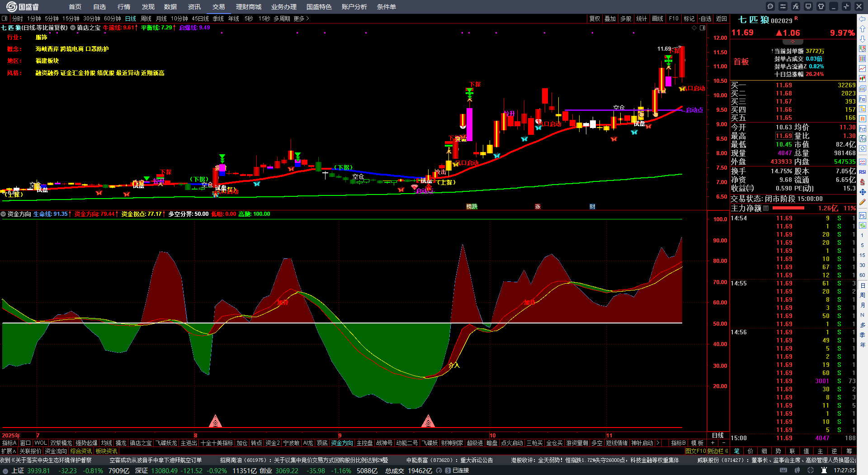Click the panel layout icon left of 分时
This screenshot has width=868, height=475.
5,19
